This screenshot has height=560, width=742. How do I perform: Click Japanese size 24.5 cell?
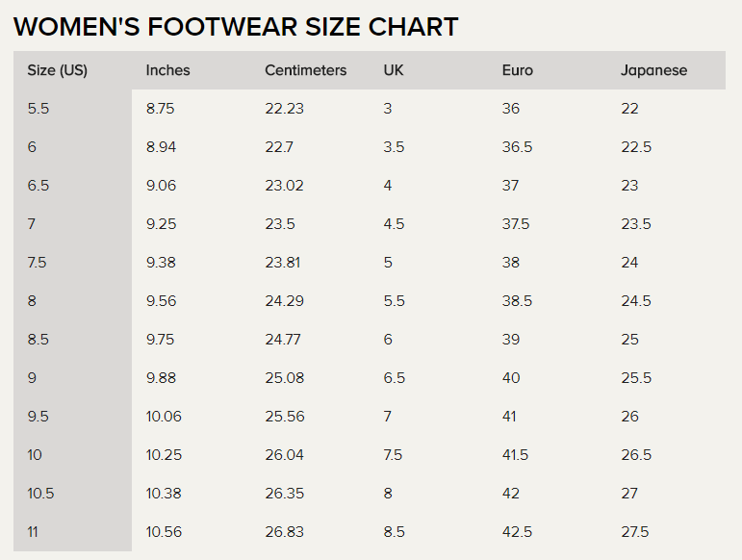(x=636, y=301)
